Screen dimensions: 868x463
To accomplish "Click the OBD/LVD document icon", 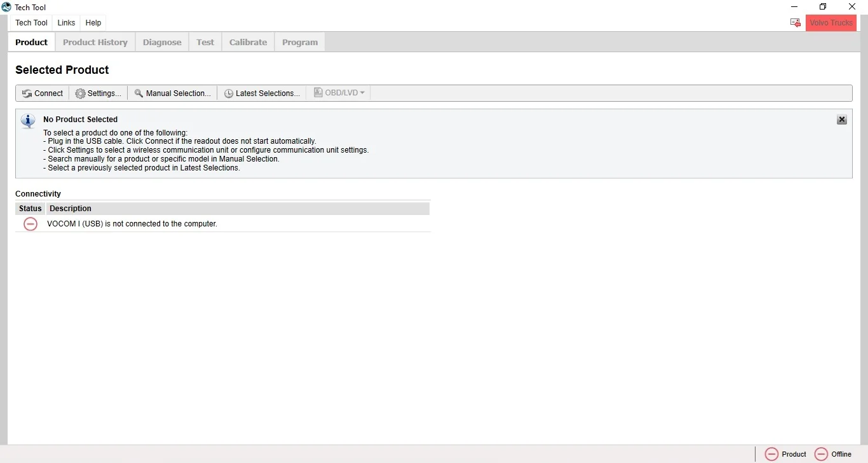I will click(318, 93).
